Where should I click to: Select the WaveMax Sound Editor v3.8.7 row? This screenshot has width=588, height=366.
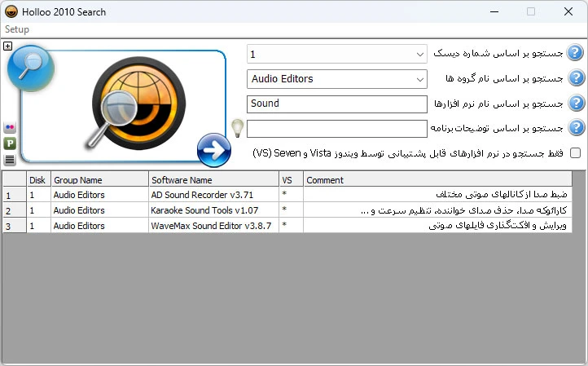(213, 226)
